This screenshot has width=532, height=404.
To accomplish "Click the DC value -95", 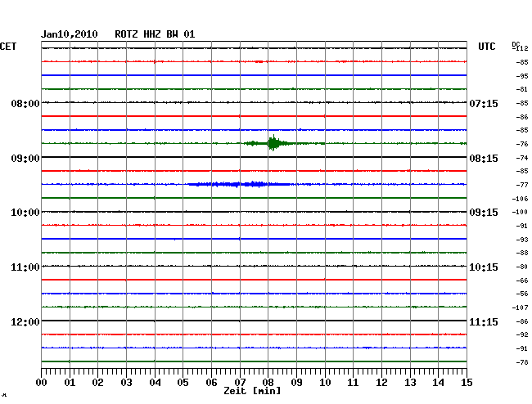I will [522, 76].
